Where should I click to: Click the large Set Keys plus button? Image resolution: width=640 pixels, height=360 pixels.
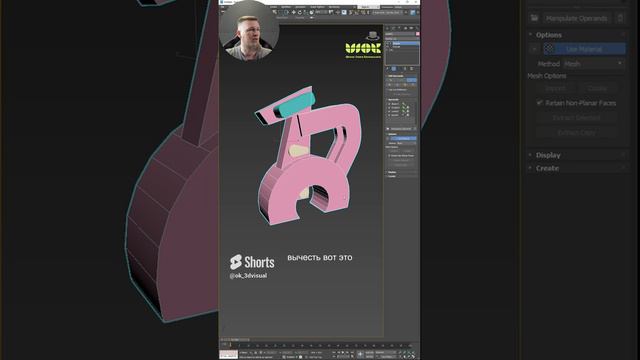(x=360, y=354)
